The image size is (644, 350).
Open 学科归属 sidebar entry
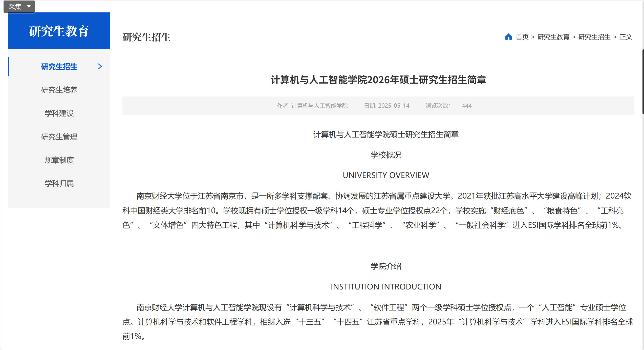[59, 183]
